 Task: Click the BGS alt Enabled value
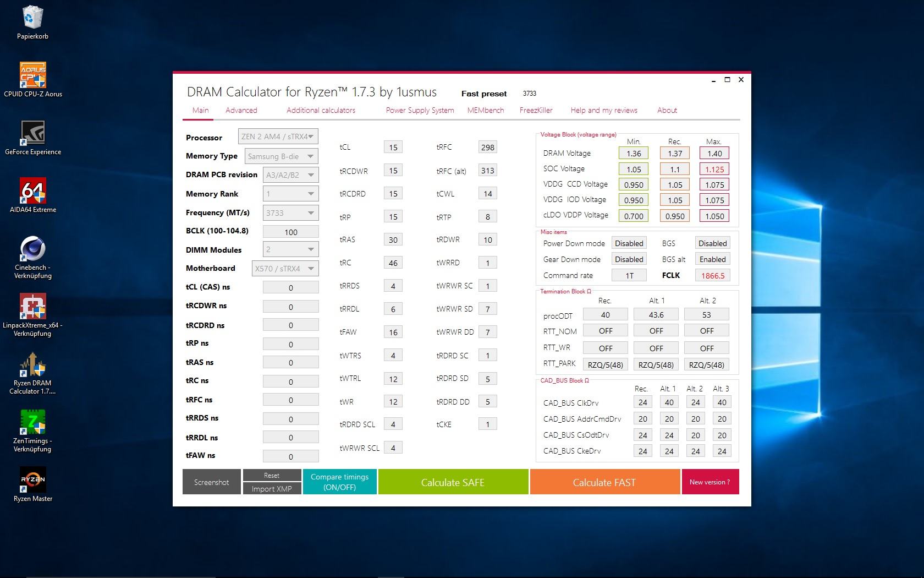coord(713,259)
